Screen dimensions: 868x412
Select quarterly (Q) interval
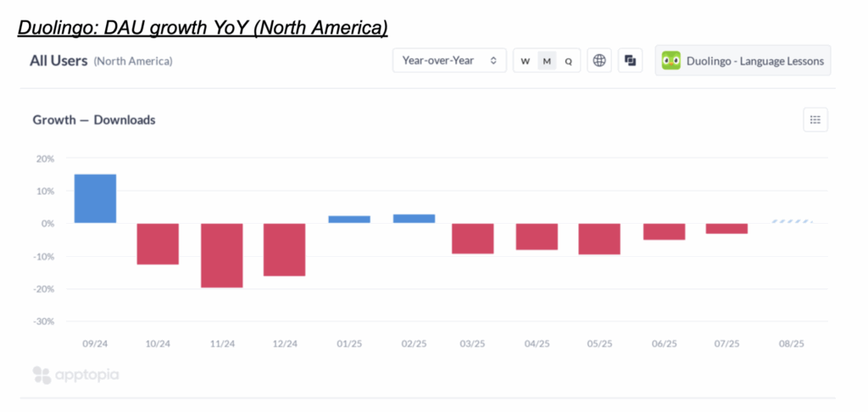point(569,61)
